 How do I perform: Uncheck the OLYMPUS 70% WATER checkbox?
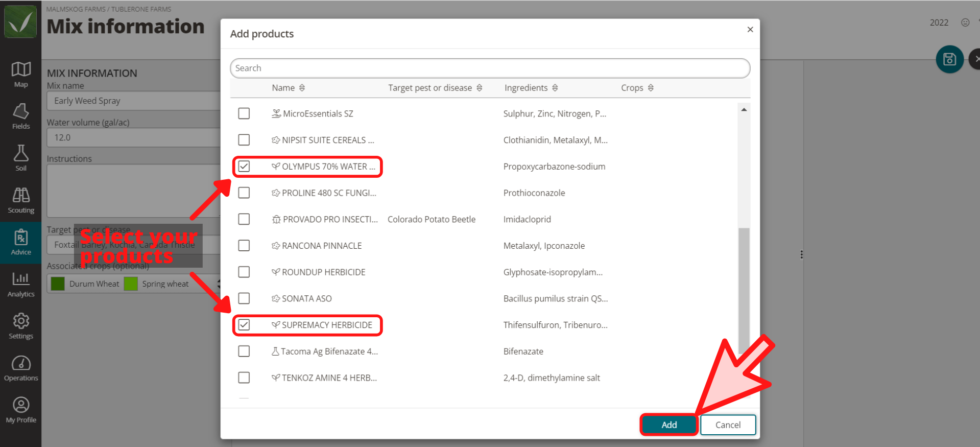(244, 167)
